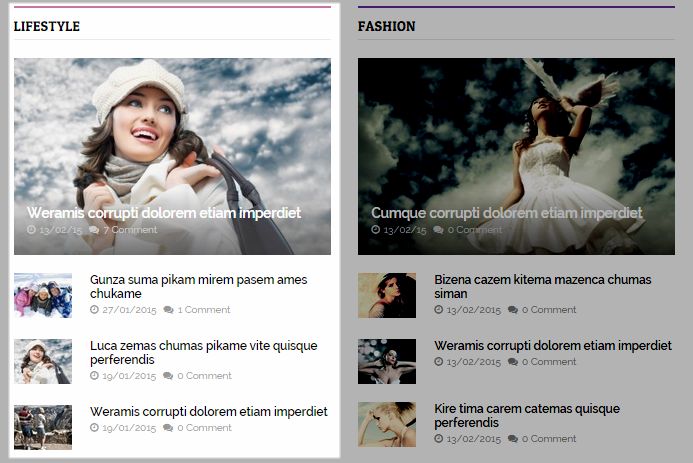The image size is (693, 463).
Task: Click clock icon on Lifestyle list Weramis post
Action: click(94, 428)
